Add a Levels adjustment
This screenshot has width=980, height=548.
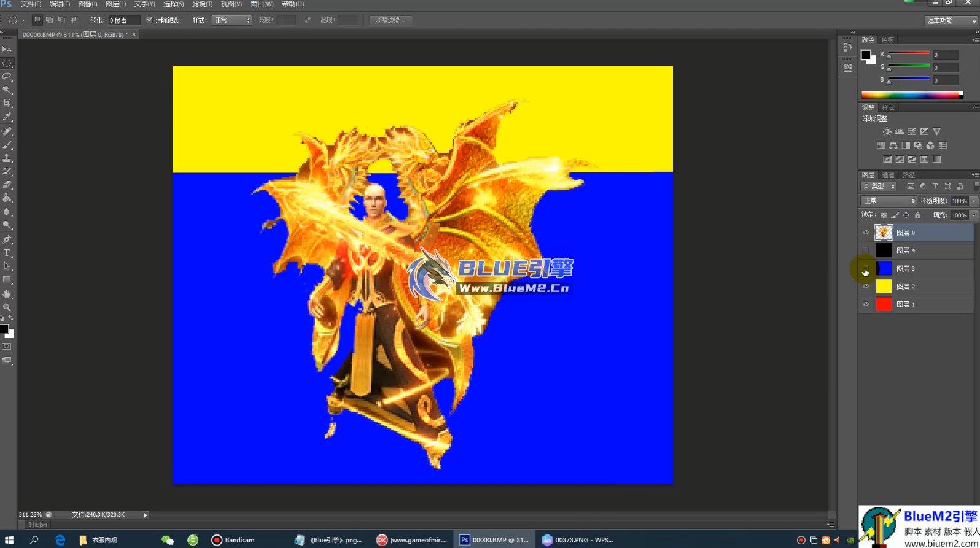pyautogui.click(x=900, y=131)
